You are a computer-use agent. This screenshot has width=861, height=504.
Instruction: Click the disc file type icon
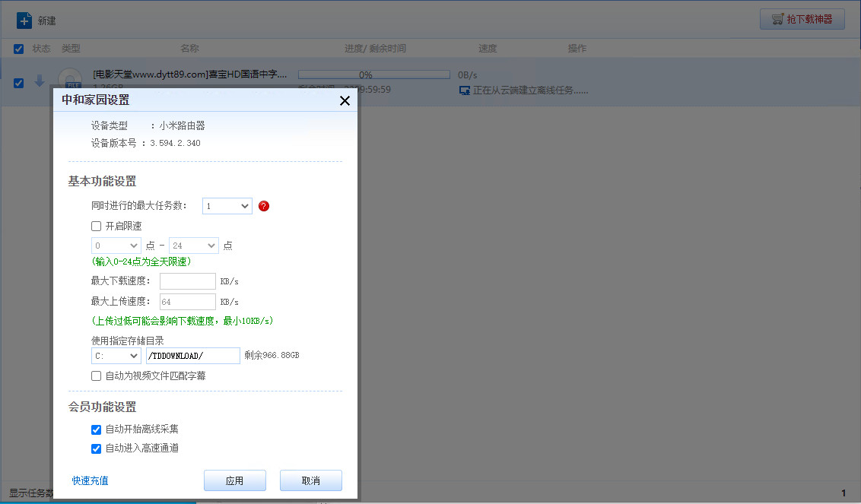point(69,78)
